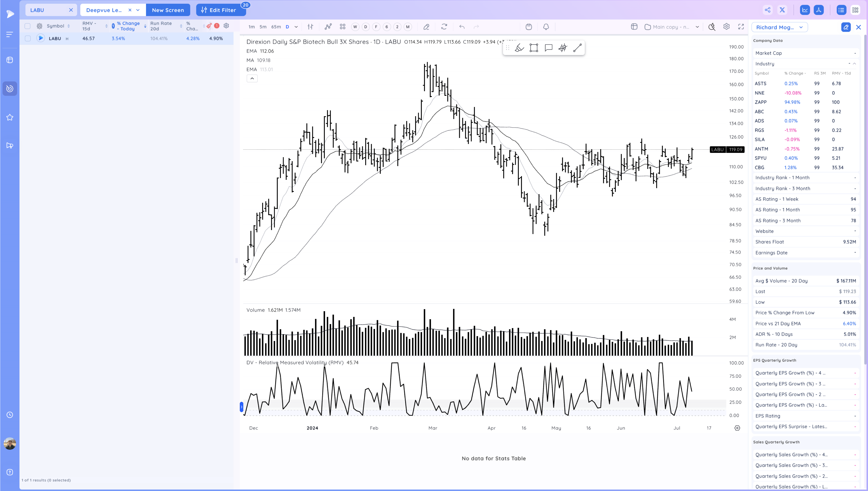Click the watchlist star icon in sidebar

point(10,117)
